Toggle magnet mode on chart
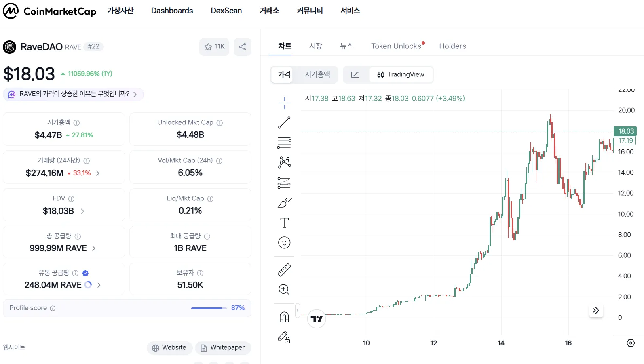The image size is (644, 364). pos(284,317)
